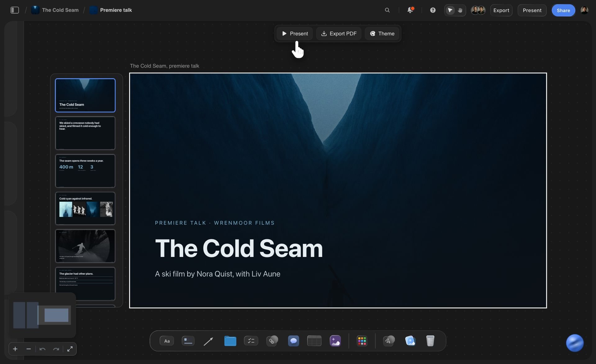Viewport: 596px width, 364px height.
Task: Switch to the pointer select mode
Action: [450, 10]
